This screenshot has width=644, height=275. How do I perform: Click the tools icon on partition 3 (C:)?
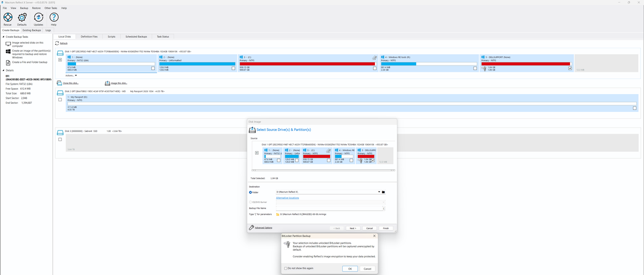[374, 58]
